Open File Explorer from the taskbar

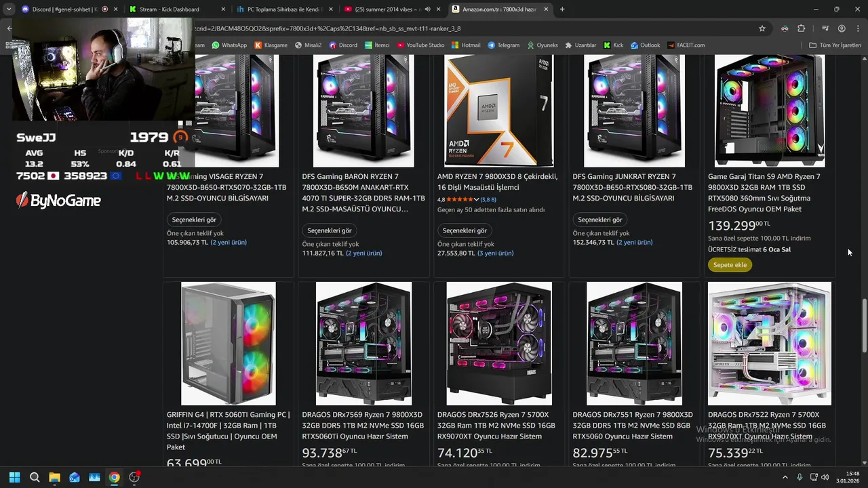pos(54,477)
